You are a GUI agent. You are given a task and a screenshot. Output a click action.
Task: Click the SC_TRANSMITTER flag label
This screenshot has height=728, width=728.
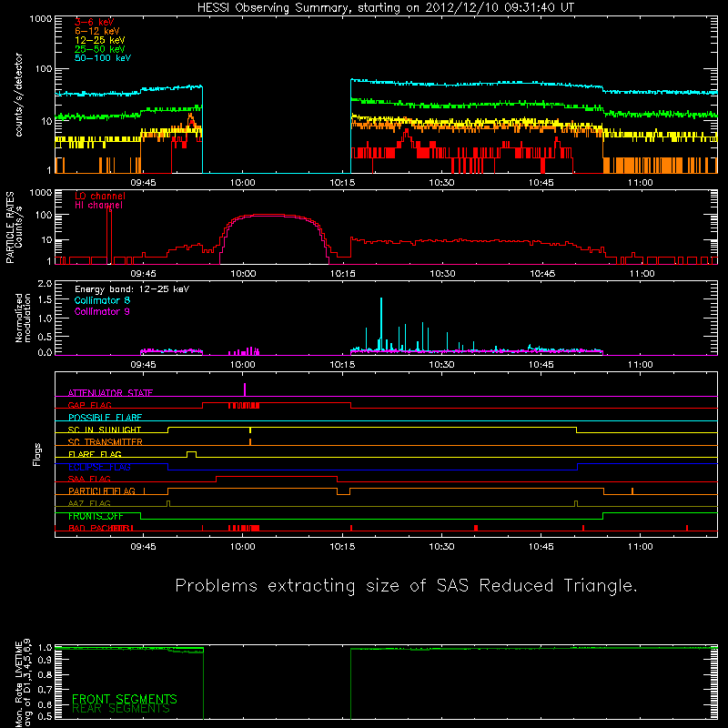pos(105,441)
